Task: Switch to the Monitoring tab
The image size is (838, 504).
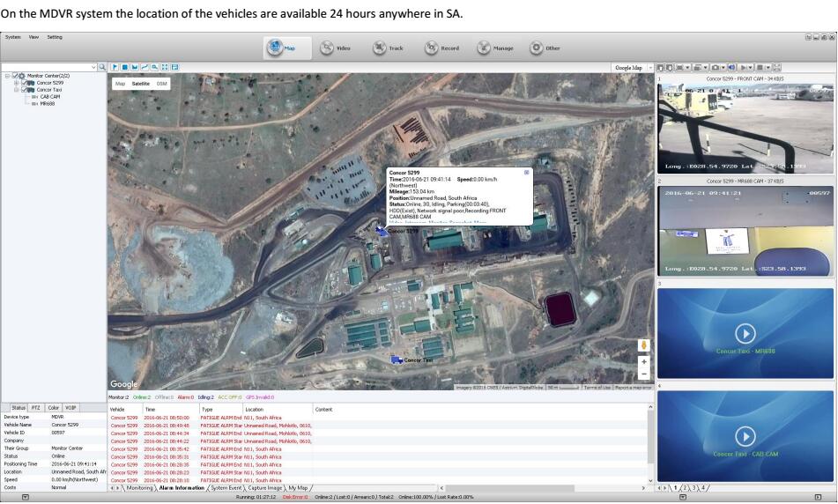Action: pyautogui.click(x=139, y=488)
